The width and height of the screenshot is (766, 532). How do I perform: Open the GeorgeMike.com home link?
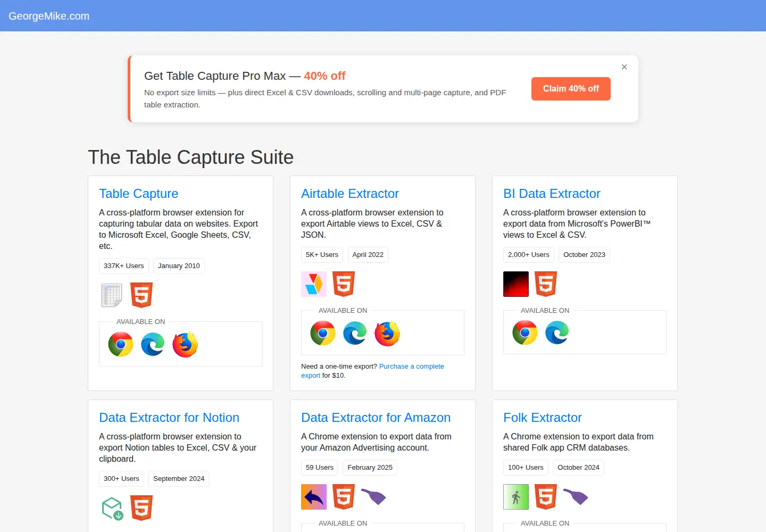pyautogui.click(x=49, y=16)
